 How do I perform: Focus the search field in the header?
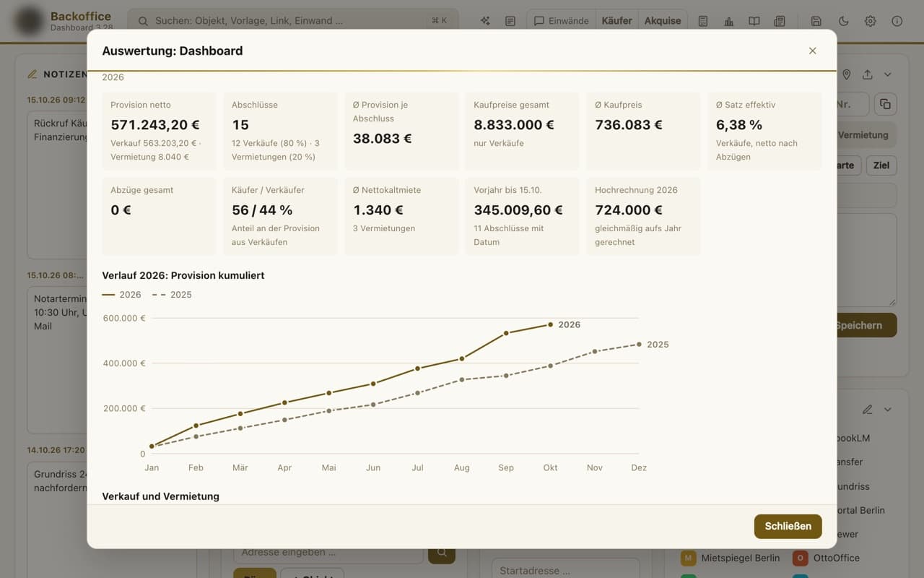tap(292, 21)
